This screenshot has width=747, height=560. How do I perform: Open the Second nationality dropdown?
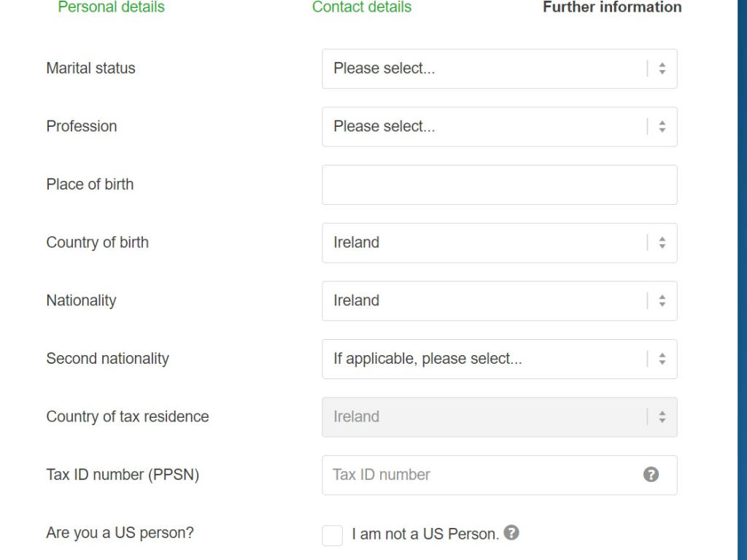[499, 359]
